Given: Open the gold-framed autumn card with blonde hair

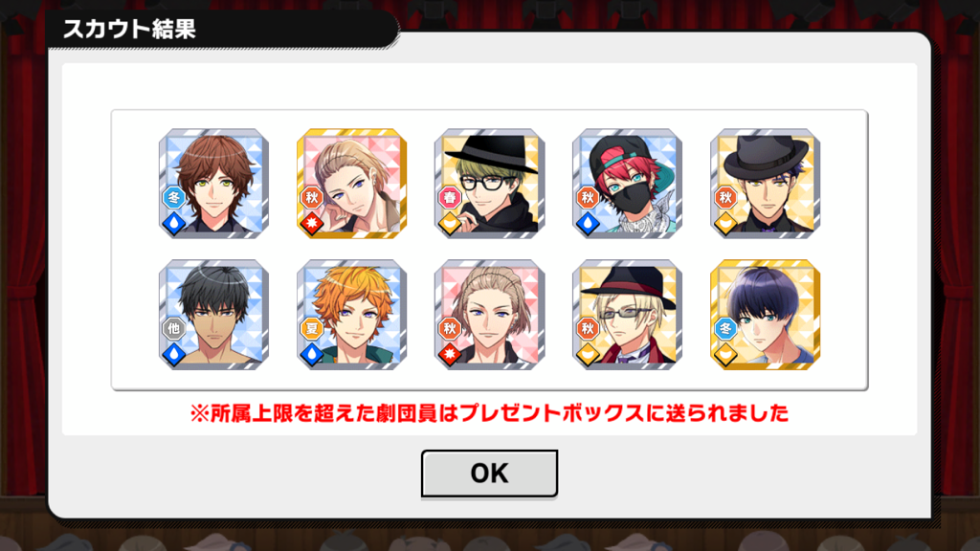Looking at the screenshot, I should pos(352,184).
